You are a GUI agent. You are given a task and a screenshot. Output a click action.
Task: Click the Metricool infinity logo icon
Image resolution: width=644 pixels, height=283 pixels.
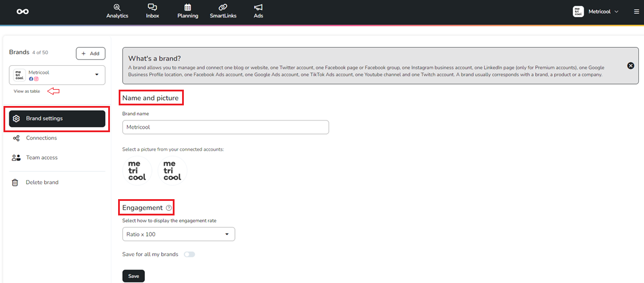(23, 12)
